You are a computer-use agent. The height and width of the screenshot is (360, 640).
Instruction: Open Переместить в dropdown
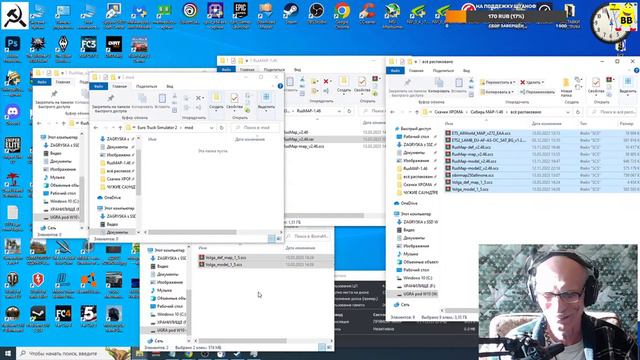(498, 82)
